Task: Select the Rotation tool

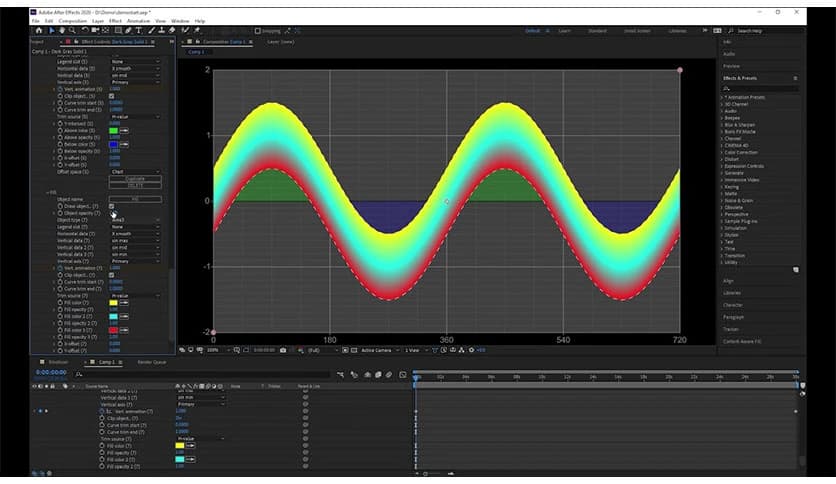Action: click(84, 30)
